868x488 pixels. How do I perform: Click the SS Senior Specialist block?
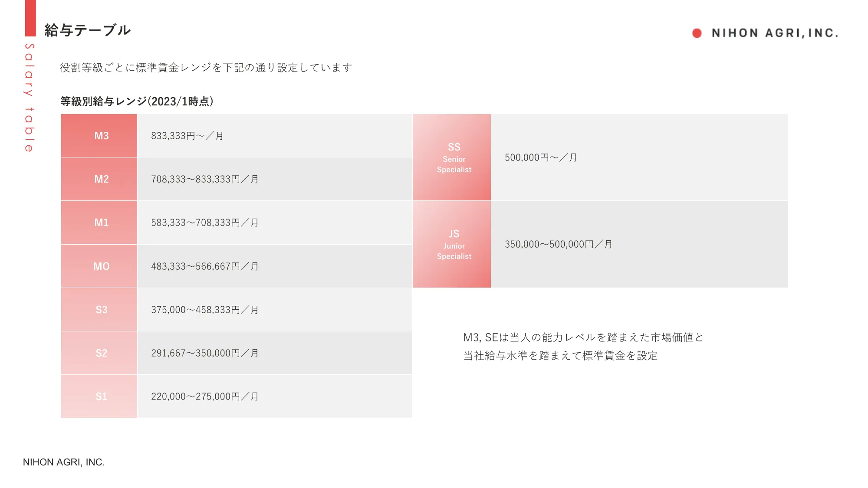[452, 157]
